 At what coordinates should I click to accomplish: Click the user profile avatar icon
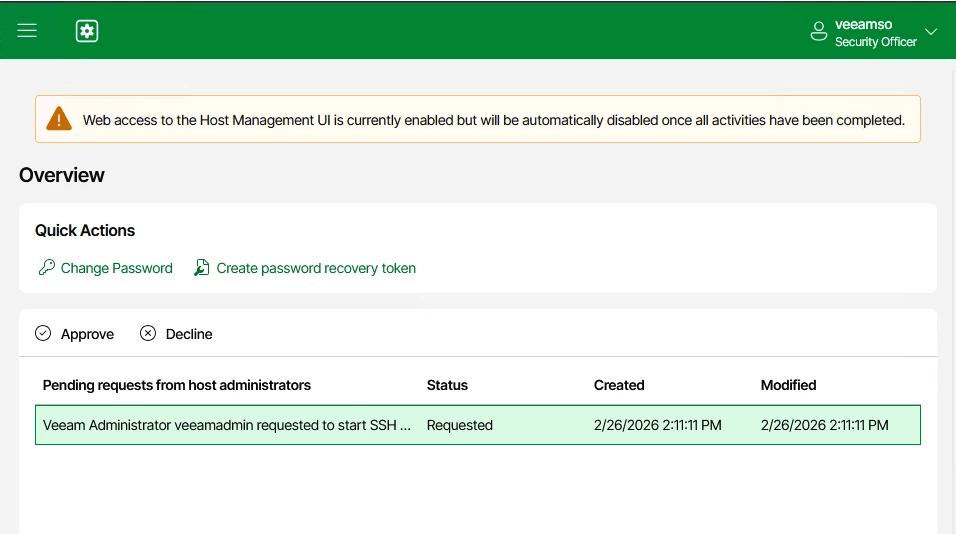click(819, 31)
